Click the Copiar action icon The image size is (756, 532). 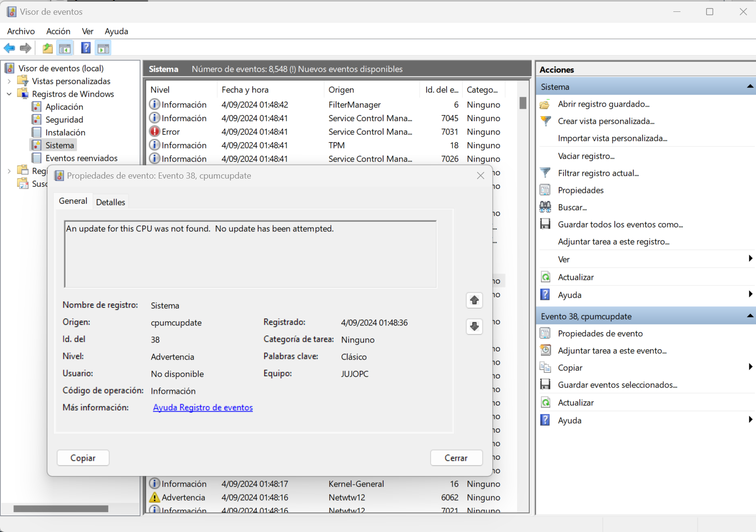(x=545, y=368)
